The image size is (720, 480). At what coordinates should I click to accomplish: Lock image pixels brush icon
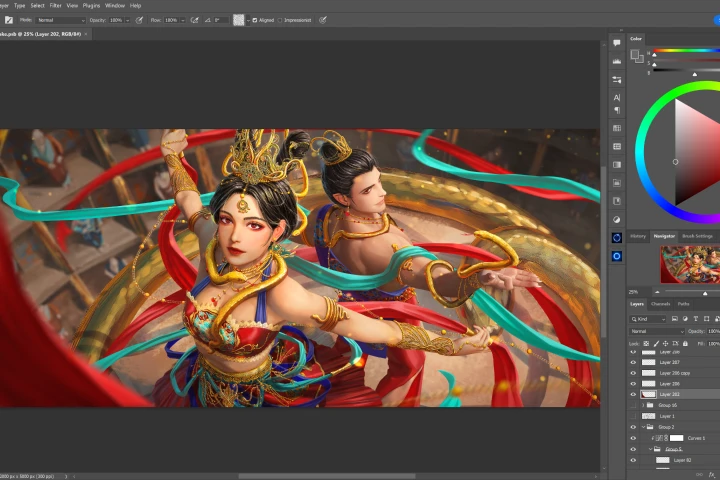click(656, 344)
